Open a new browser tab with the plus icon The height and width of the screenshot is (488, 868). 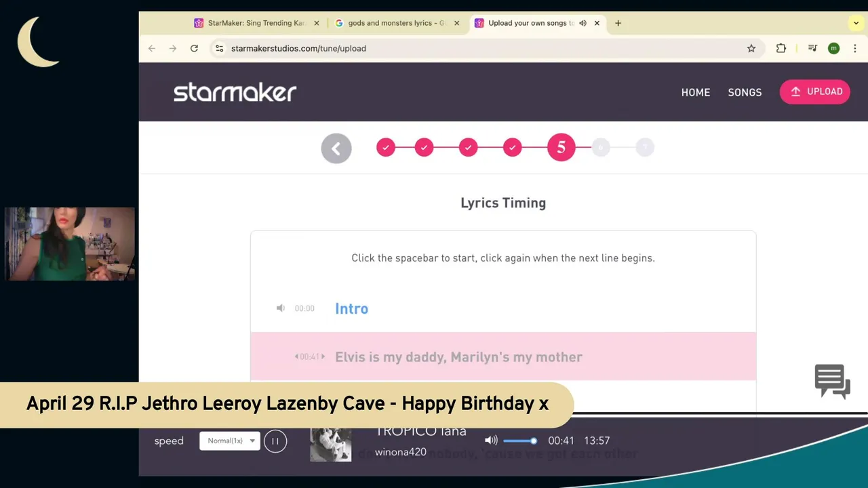pos(618,23)
